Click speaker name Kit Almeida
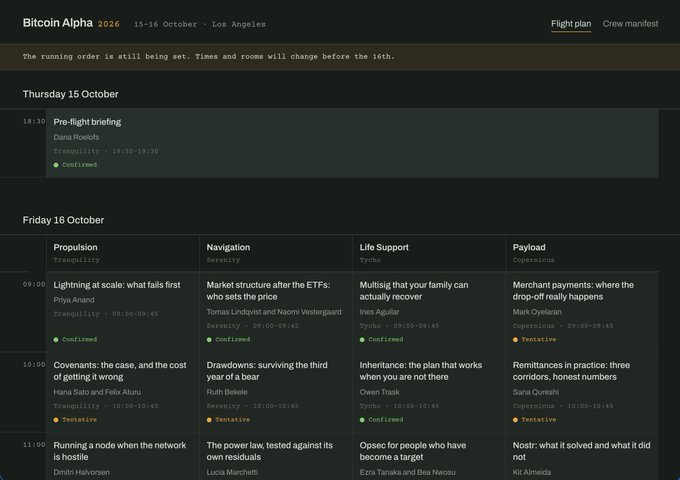This screenshot has height=480, width=680. click(x=532, y=472)
